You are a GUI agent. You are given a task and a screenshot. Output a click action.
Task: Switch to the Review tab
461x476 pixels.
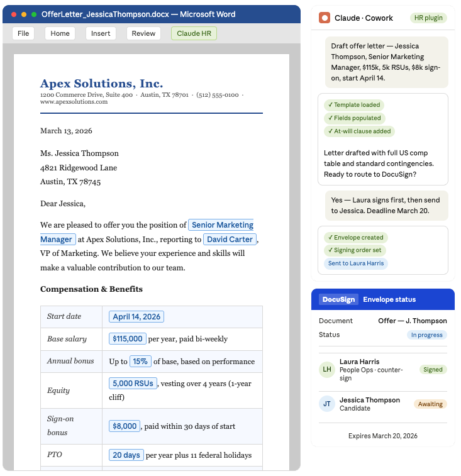(143, 33)
